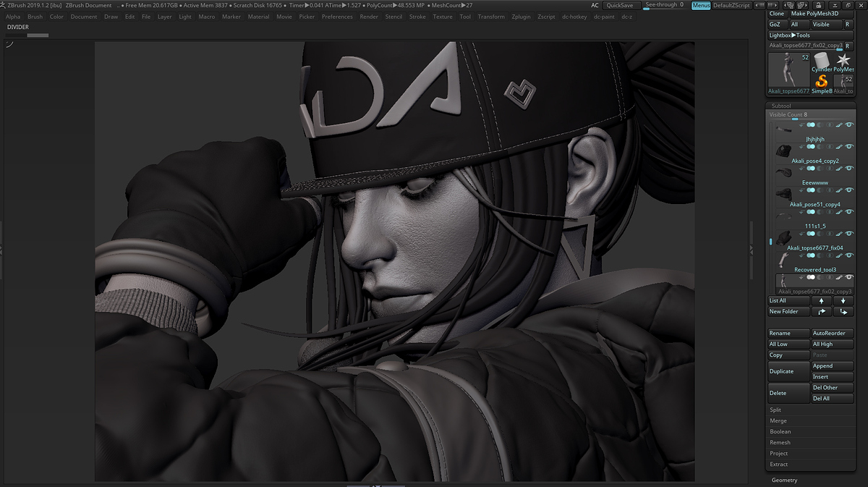Open the Render menu
The width and height of the screenshot is (868, 487).
click(369, 17)
